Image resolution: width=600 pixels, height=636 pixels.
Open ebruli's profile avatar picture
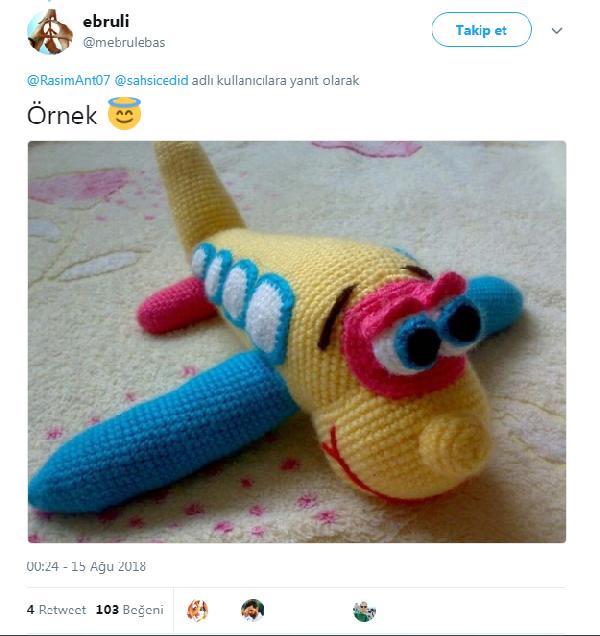(50, 32)
